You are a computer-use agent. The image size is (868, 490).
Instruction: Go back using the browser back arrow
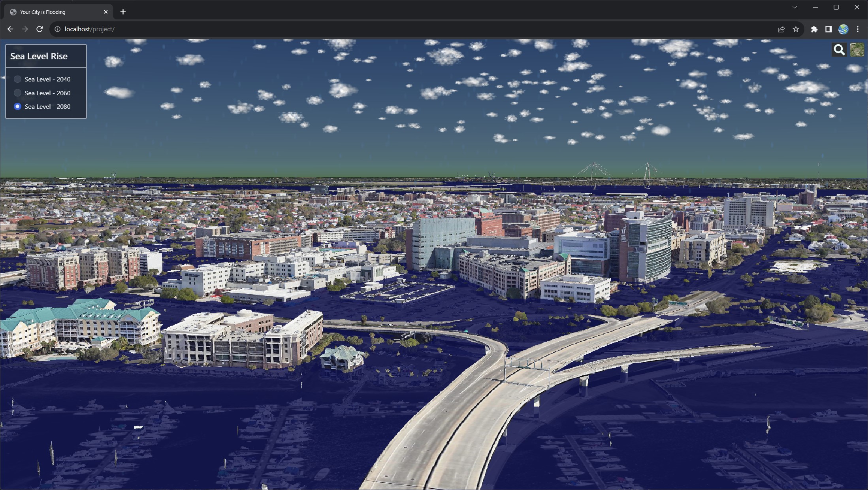click(x=10, y=29)
